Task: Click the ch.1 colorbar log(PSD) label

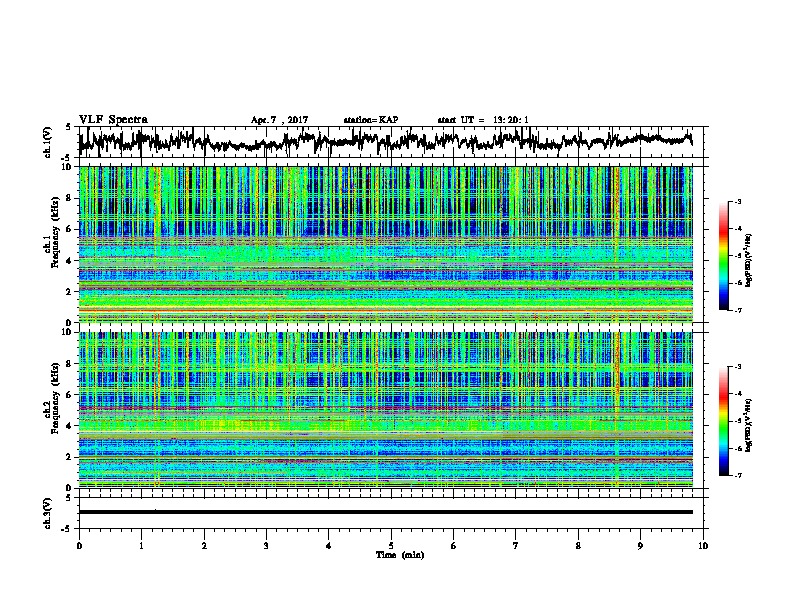Action: pos(749,261)
